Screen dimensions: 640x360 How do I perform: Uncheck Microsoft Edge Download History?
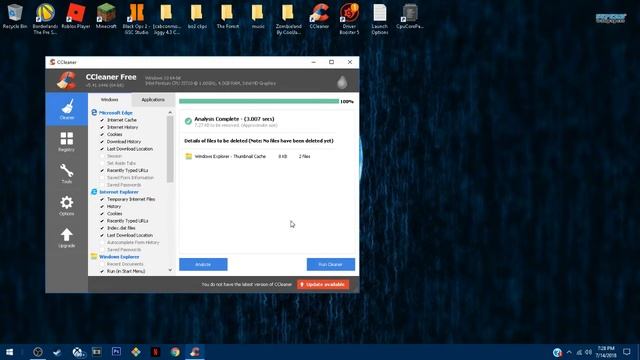[102, 142]
